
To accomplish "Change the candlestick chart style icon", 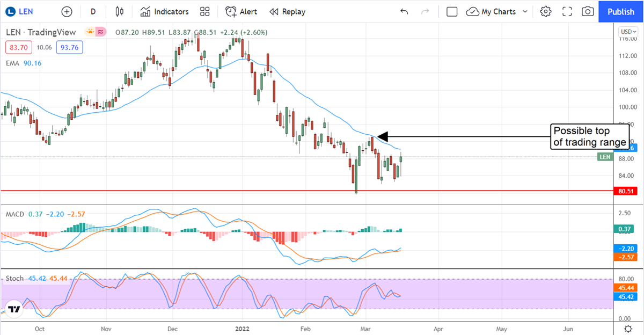I will (120, 11).
